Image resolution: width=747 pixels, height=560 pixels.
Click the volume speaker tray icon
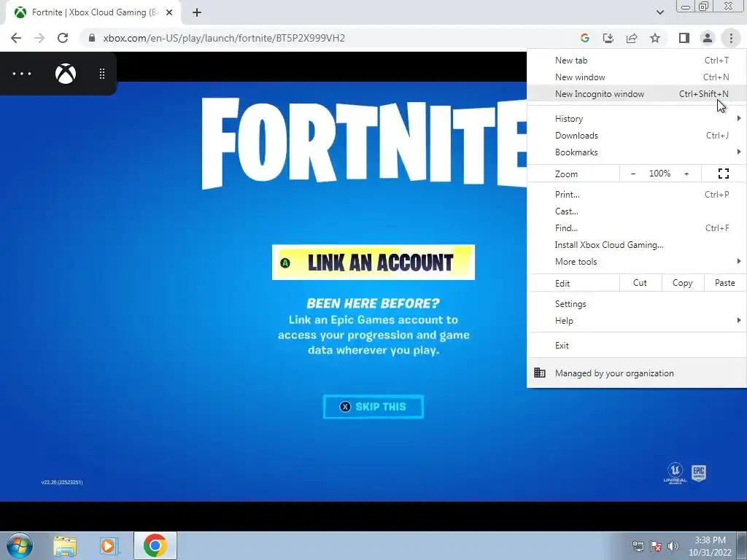pyautogui.click(x=673, y=546)
